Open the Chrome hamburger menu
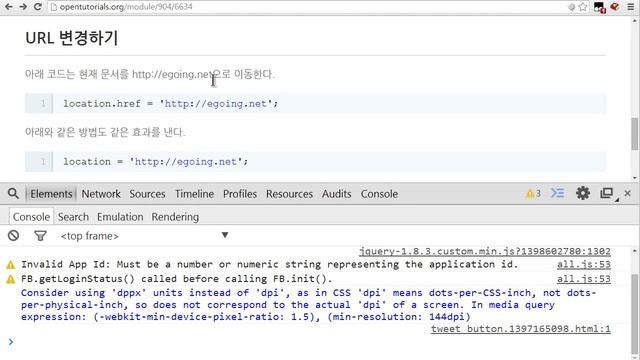640x360 pixels. point(631,7)
